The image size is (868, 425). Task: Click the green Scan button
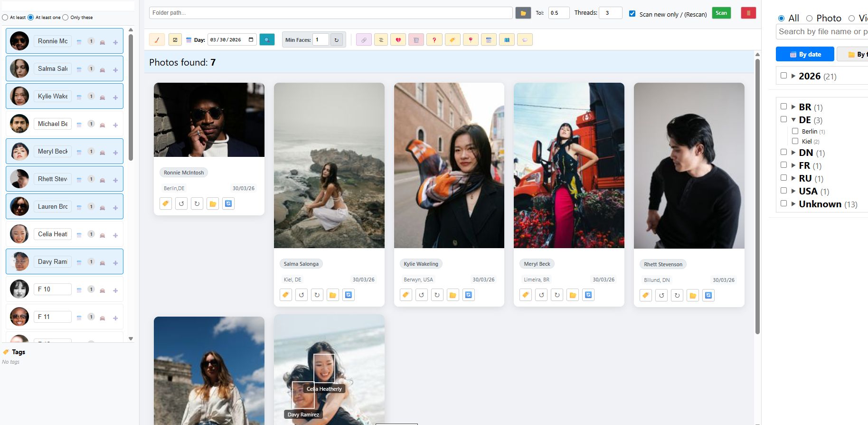(x=721, y=13)
